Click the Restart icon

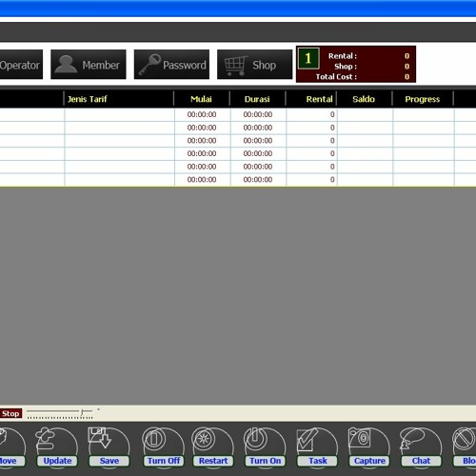(204, 439)
